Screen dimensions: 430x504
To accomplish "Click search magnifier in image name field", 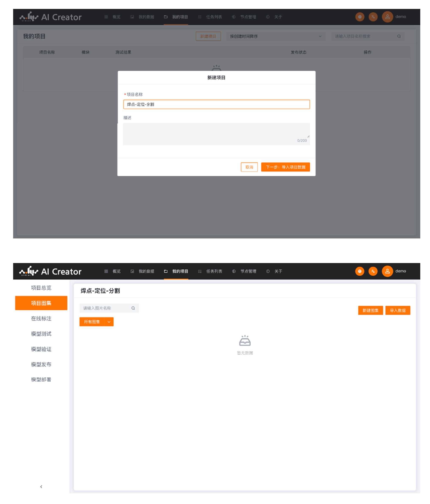I will (133, 308).
